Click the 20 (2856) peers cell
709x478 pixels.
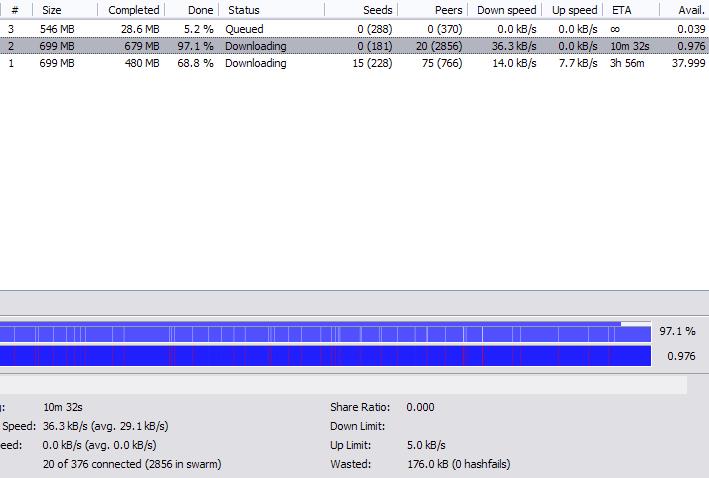(x=439, y=46)
